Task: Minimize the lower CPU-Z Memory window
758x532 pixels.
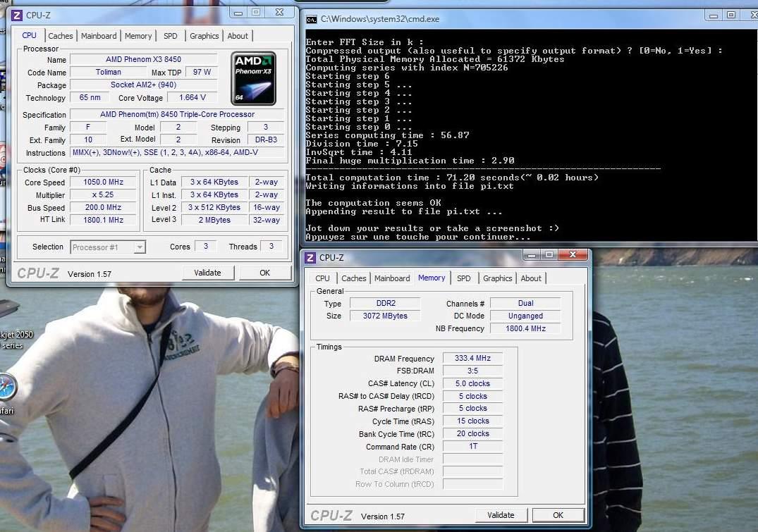Action: pos(531,254)
